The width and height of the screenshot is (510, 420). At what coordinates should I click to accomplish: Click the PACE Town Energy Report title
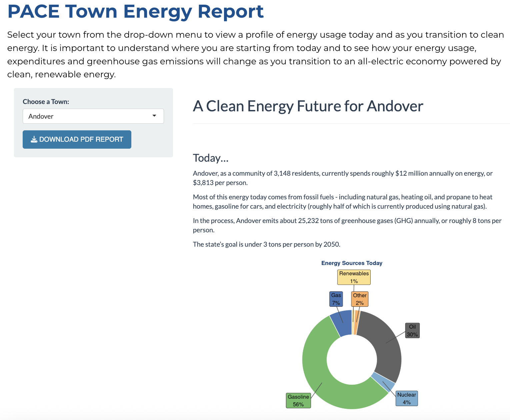135,11
